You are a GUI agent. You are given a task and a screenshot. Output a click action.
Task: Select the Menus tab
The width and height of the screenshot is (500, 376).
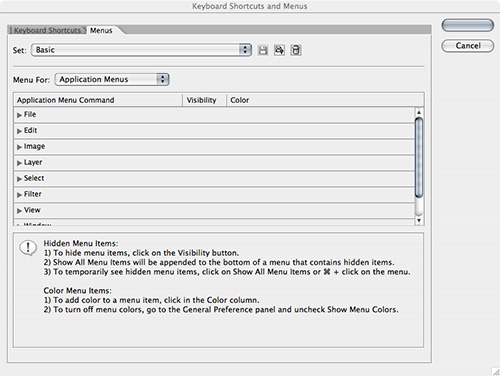[101, 30]
